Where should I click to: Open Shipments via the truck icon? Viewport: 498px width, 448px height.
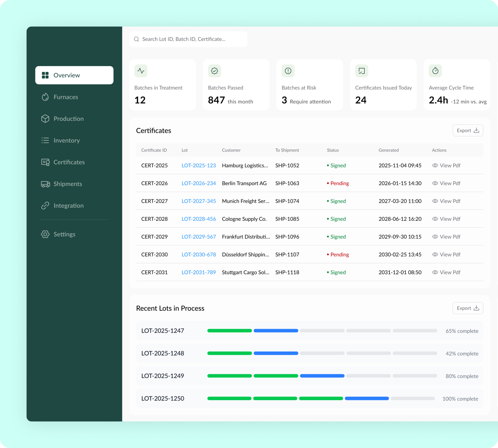click(x=45, y=184)
